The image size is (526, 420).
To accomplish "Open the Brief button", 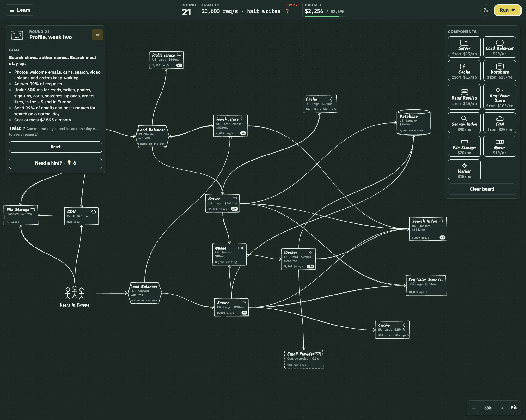I will point(56,147).
